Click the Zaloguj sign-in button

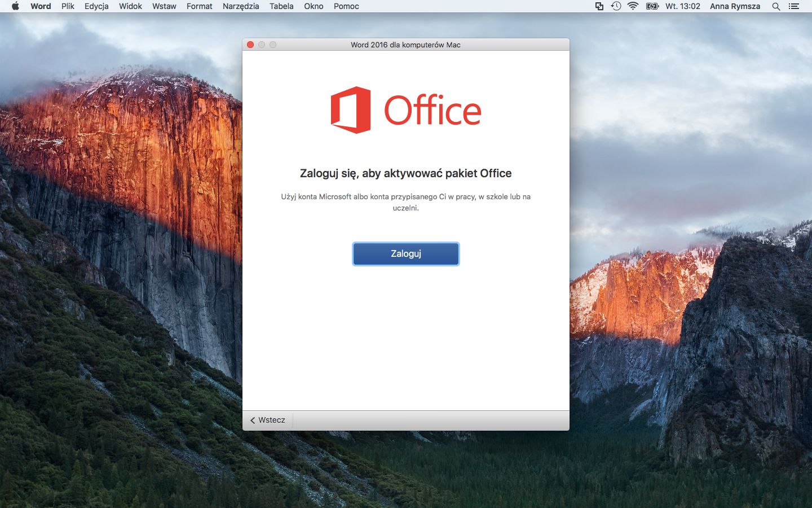click(406, 254)
